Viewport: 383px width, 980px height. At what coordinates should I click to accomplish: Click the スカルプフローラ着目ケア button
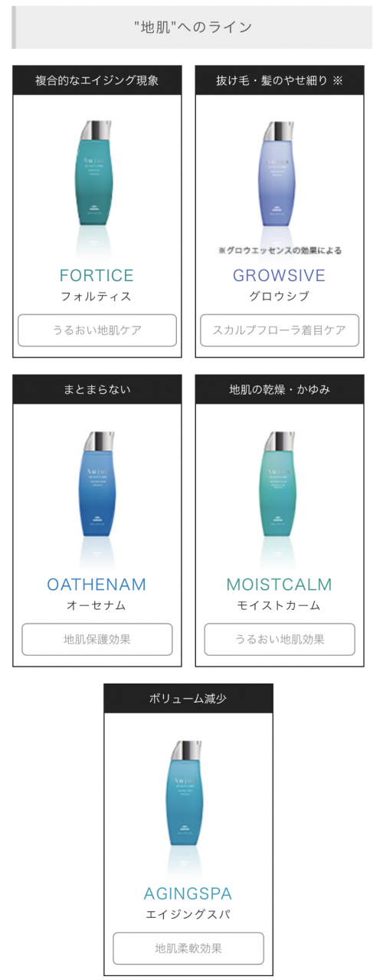pos(280,330)
